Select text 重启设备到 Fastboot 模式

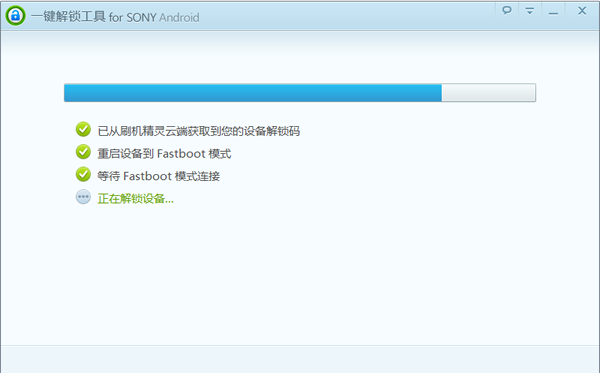(x=164, y=154)
